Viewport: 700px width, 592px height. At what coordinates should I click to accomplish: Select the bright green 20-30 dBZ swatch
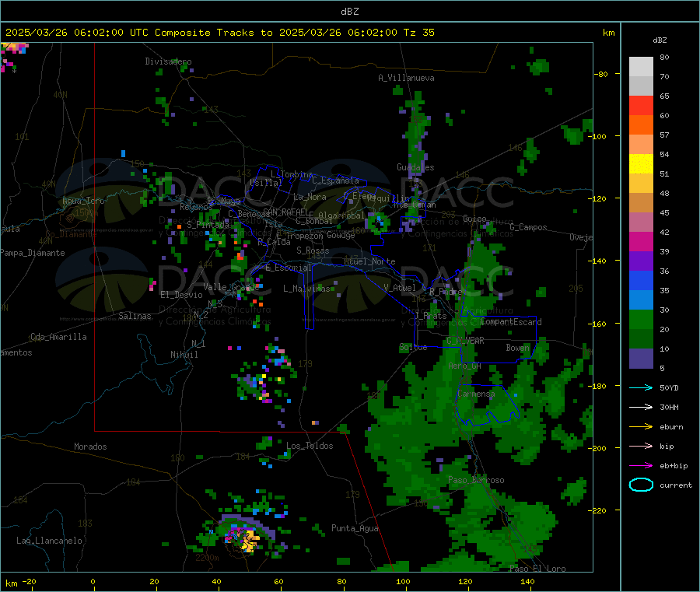[x=641, y=319]
